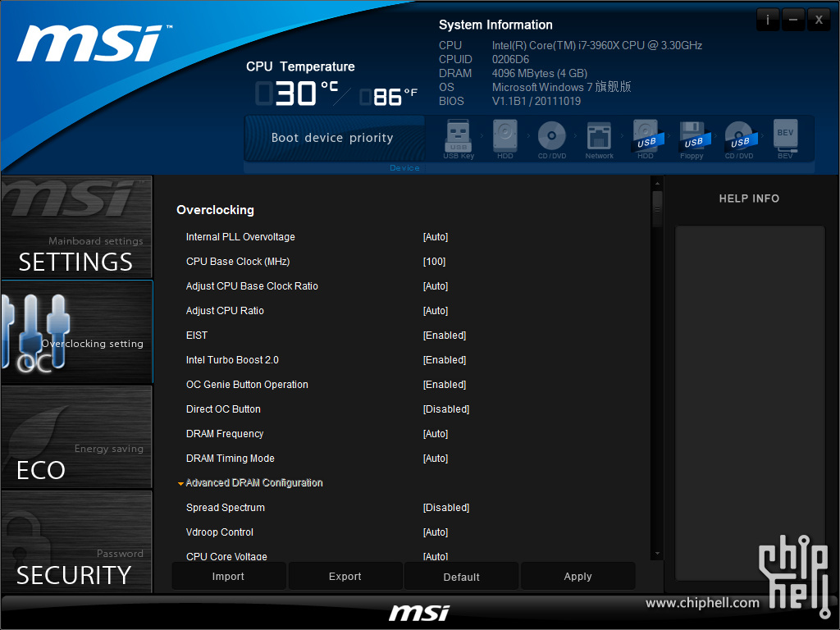This screenshot has width=840, height=630.
Task: Click the CPU Base Clock (MHz) label
Action: (x=238, y=262)
